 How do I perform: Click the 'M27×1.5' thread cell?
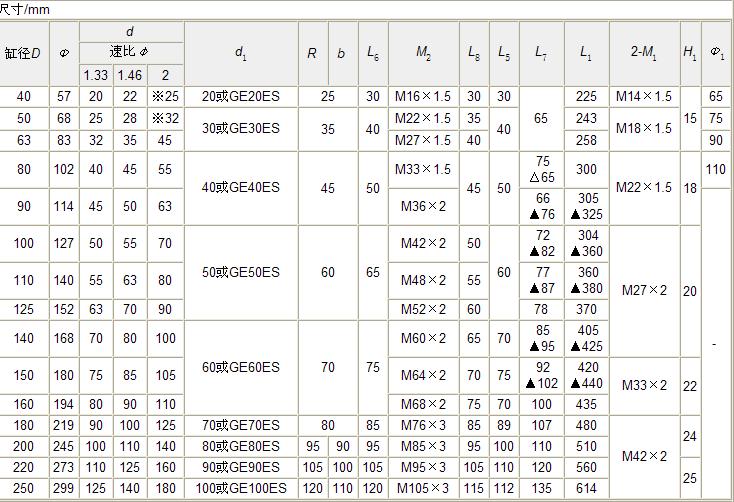click(x=424, y=140)
